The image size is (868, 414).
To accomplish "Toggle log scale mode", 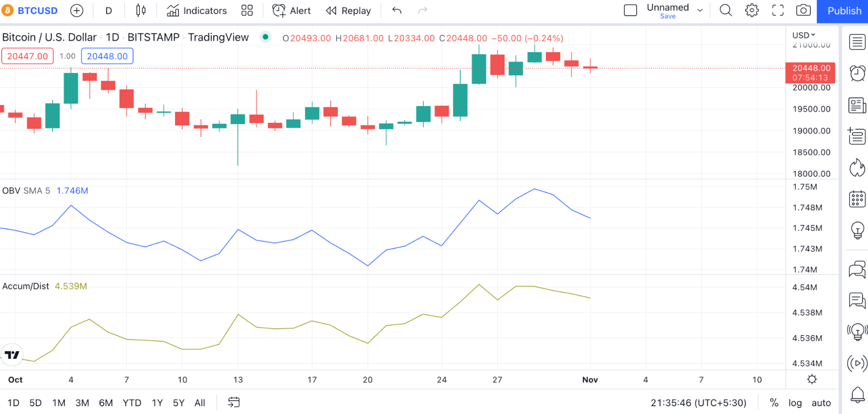I will coord(795,403).
